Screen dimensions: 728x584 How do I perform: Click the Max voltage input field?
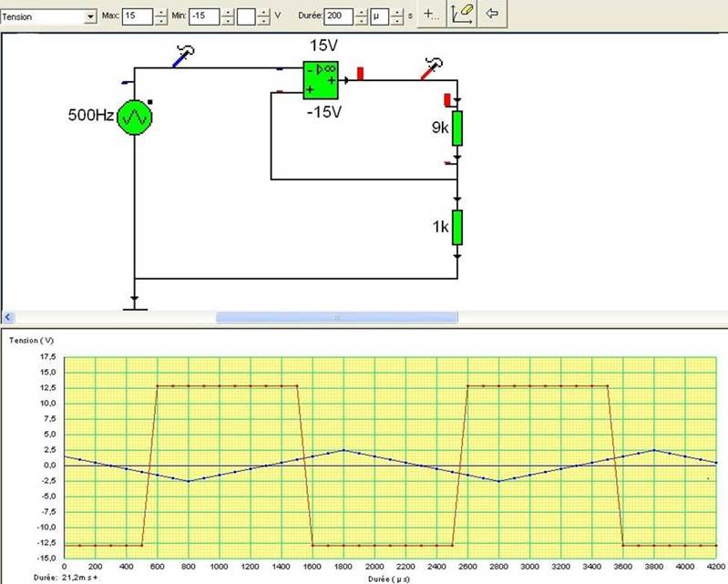click(x=138, y=15)
